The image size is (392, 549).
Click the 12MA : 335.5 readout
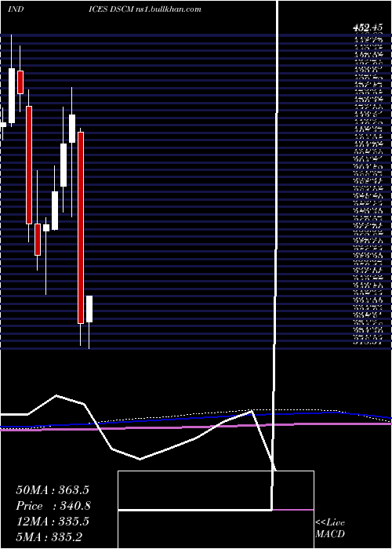pos(53,522)
